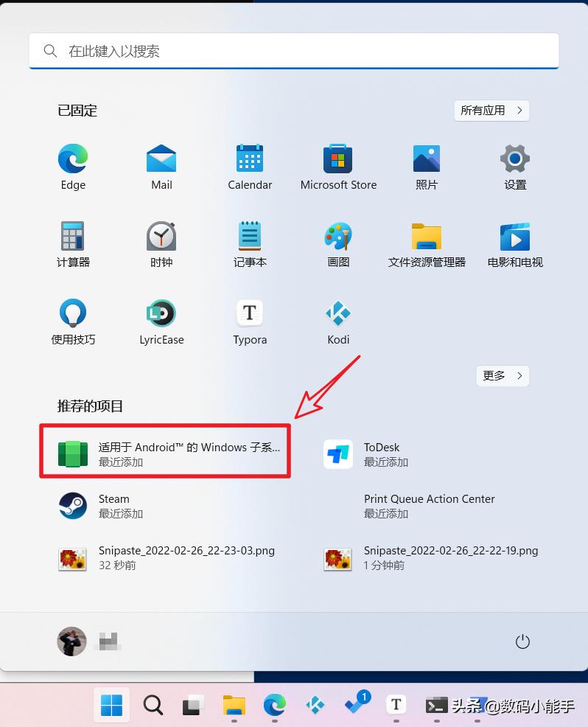
Task: Open Typora from pinned apps
Action: point(250,321)
